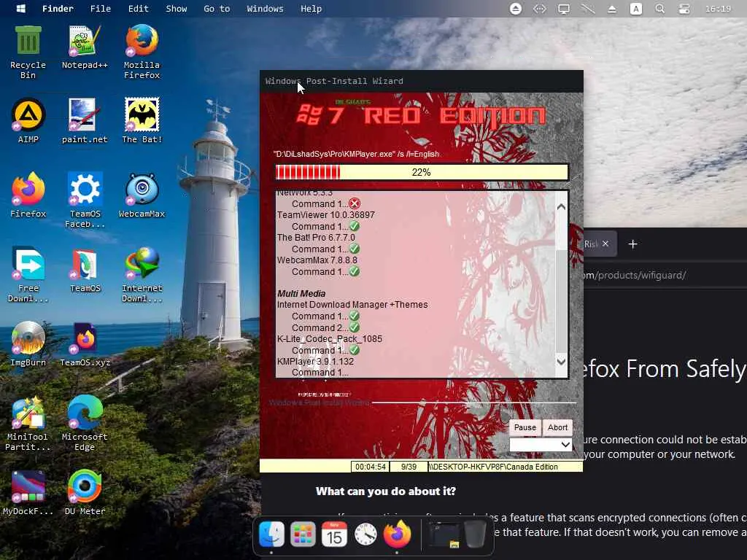Click the WebcamMax 7.8.8.8 log entry
This screenshot has height=560, width=747.
(317, 260)
